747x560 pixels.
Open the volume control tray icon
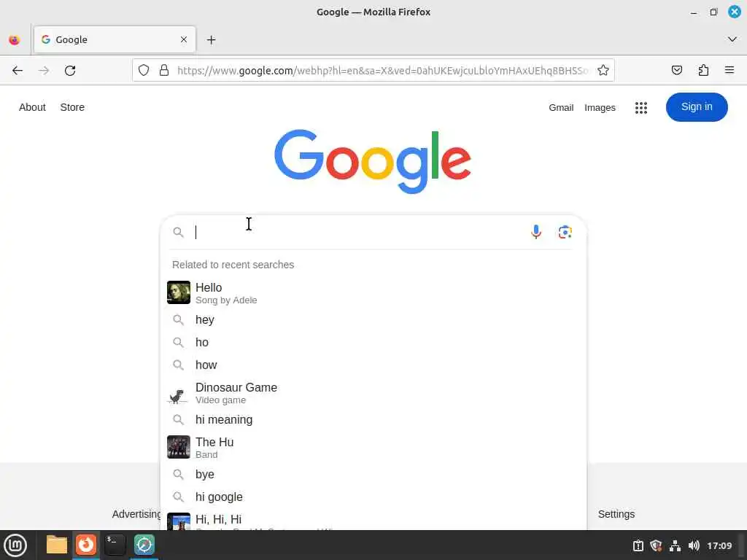pos(694,545)
